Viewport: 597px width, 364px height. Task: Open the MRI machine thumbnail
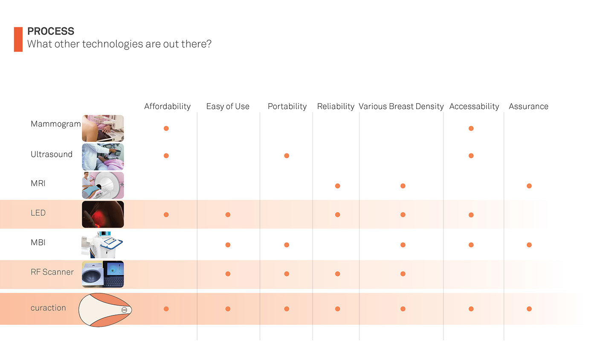[x=103, y=185]
